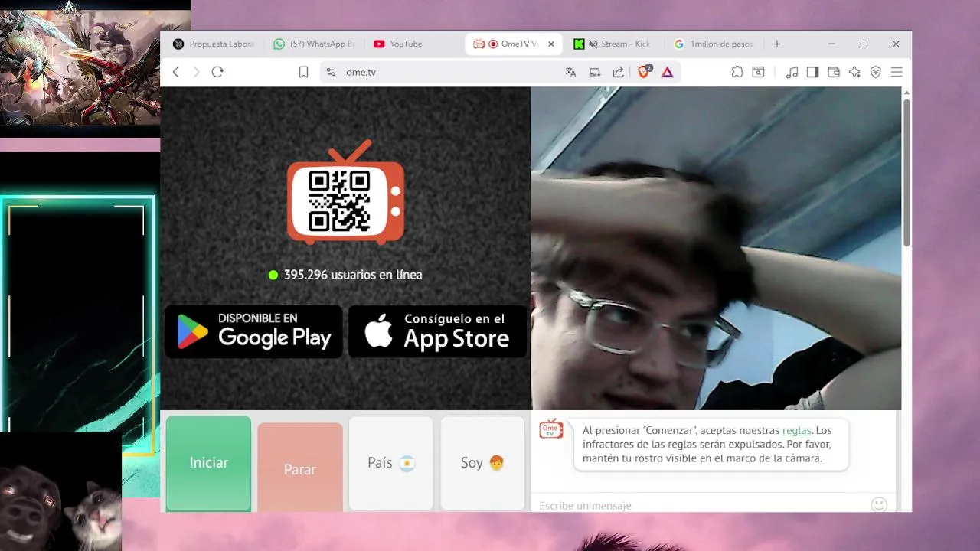Open the Leo AI sparkle icon
Screen dimensions: 980x551
point(854,72)
